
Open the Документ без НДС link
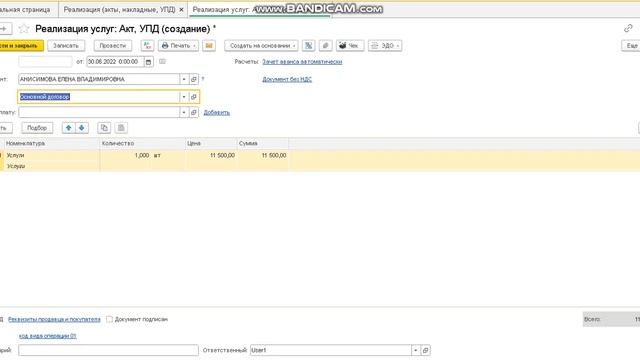tap(287, 79)
